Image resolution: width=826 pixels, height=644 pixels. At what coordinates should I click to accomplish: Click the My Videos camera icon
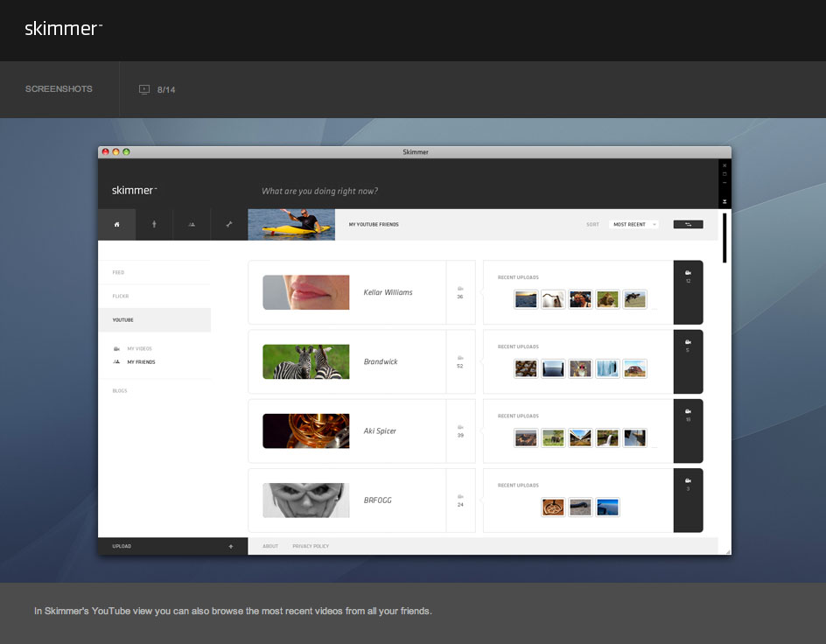(116, 348)
